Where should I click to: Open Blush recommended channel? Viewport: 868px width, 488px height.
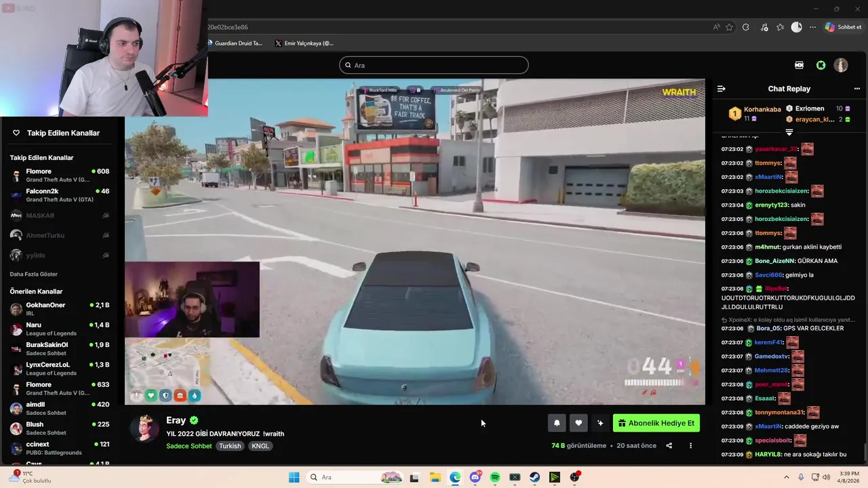[x=60, y=428]
